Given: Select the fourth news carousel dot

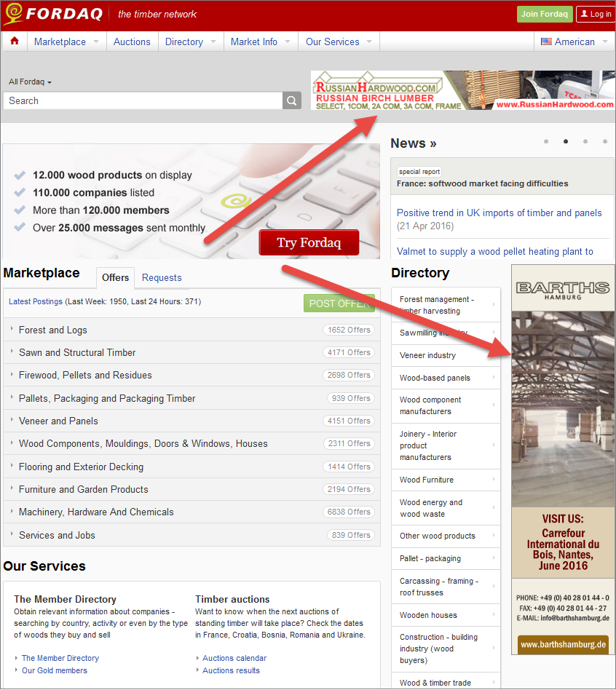Looking at the screenshot, I should (x=605, y=141).
